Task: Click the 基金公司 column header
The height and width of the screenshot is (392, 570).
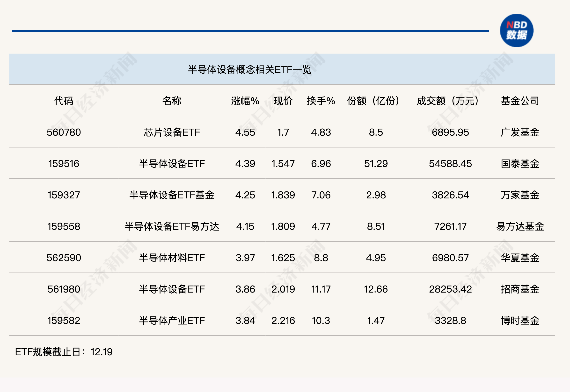Action: (520, 101)
